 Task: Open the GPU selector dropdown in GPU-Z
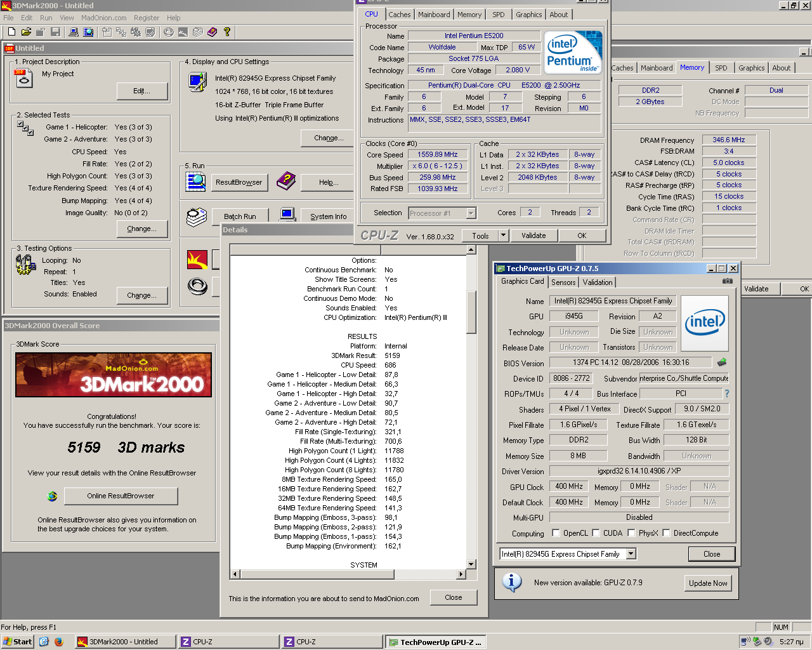631,554
